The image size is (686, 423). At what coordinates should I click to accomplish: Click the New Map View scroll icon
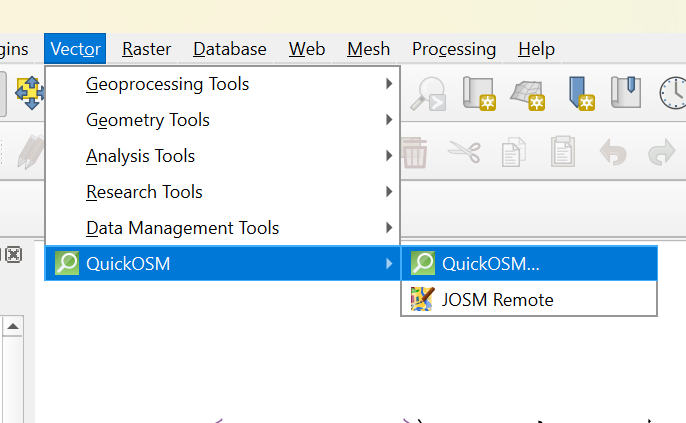(479, 93)
